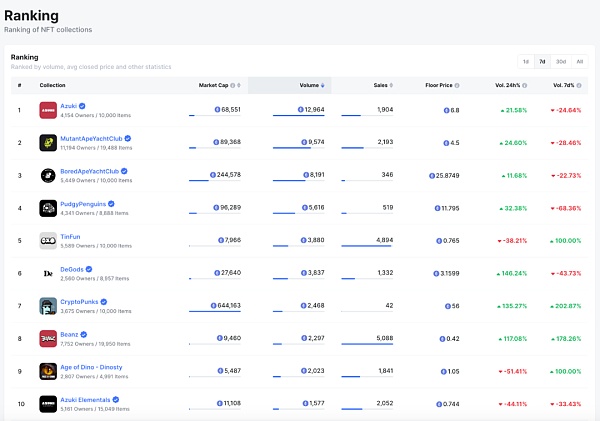
Task: Click the CryptoPunks collection avatar
Action: point(48,305)
